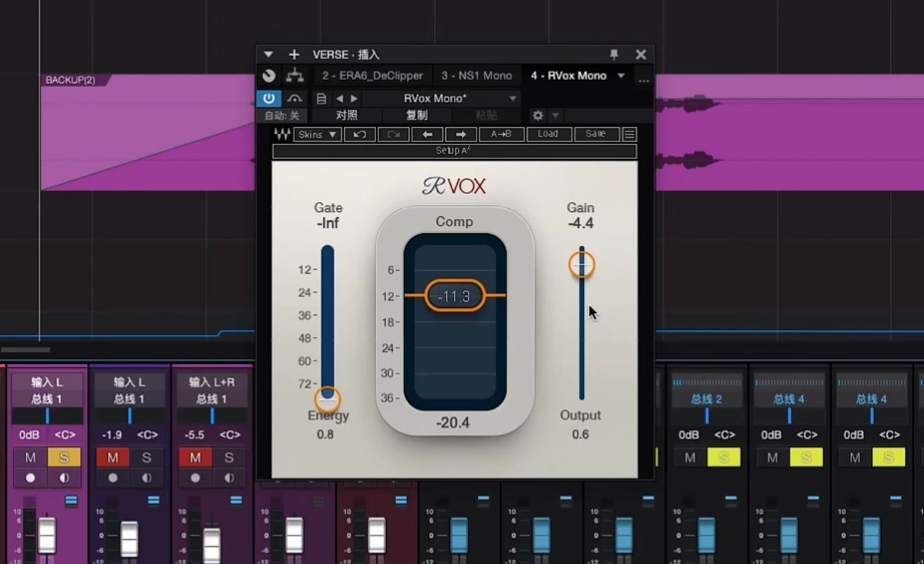Open the hamburger menu right of Save
Image resolution: width=924 pixels, height=564 pixels.
629,134
